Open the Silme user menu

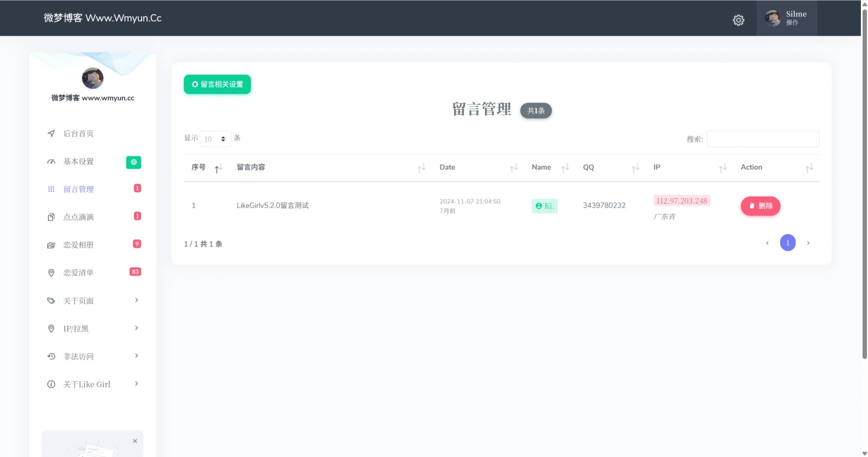pos(787,18)
